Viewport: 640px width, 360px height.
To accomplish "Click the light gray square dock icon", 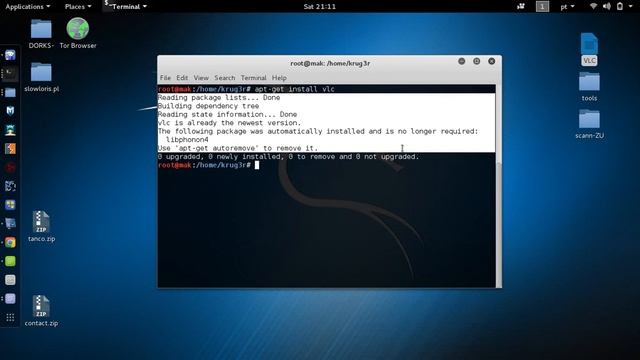I will (x=10, y=280).
